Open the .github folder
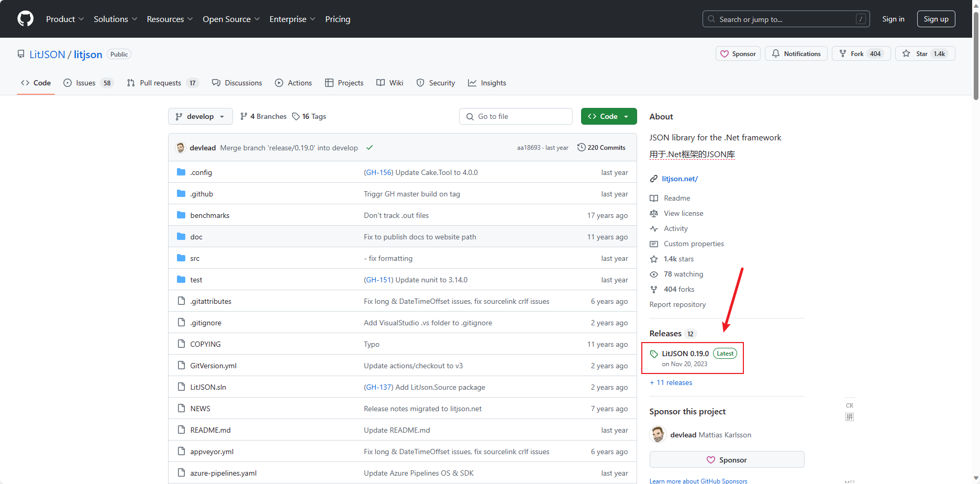980x484 pixels. (202, 194)
